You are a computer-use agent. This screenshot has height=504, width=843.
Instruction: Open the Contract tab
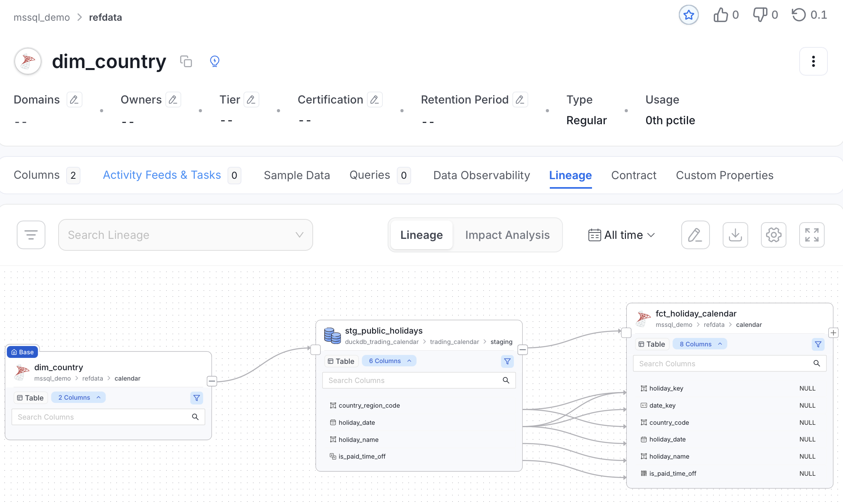point(634,175)
